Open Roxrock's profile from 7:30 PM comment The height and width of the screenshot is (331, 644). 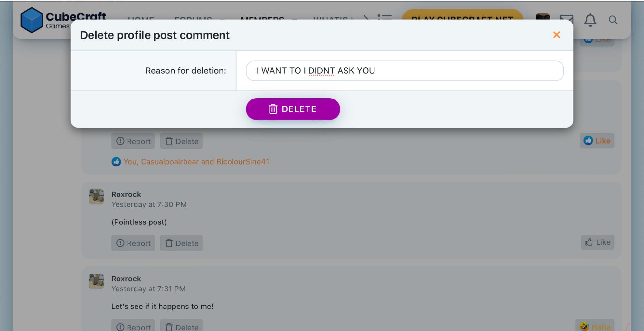[x=126, y=194]
